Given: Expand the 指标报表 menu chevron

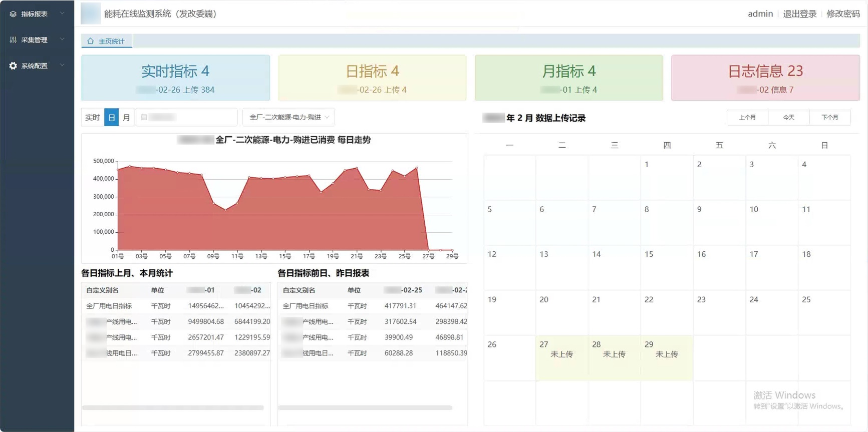Looking at the screenshot, I should point(62,14).
